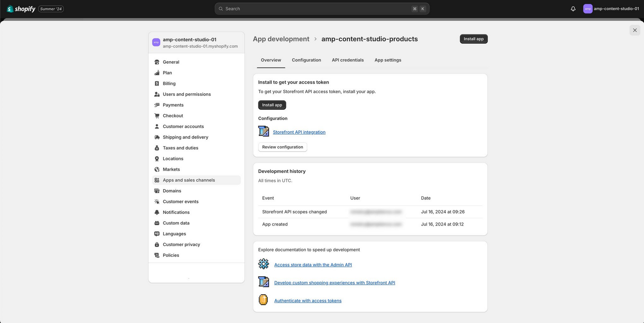Switch to the Configuration tab
Screen dimensions: 644x323
pos(307,60)
